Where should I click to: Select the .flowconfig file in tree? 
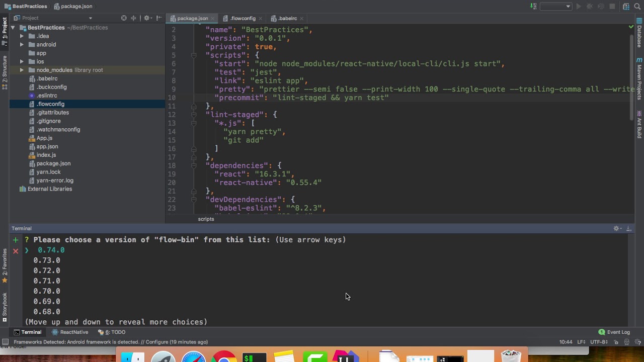pyautogui.click(x=50, y=104)
